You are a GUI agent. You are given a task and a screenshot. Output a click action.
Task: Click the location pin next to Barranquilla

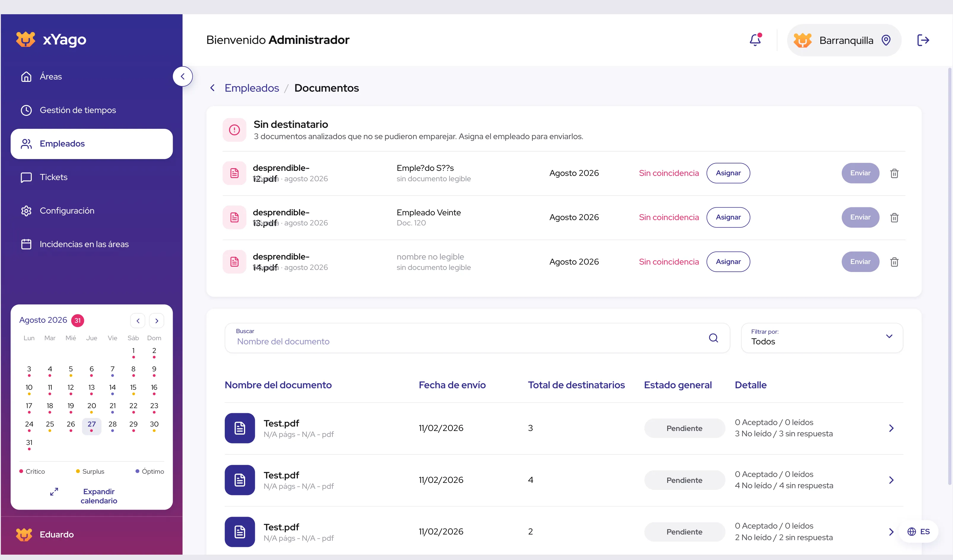pyautogui.click(x=886, y=40)
